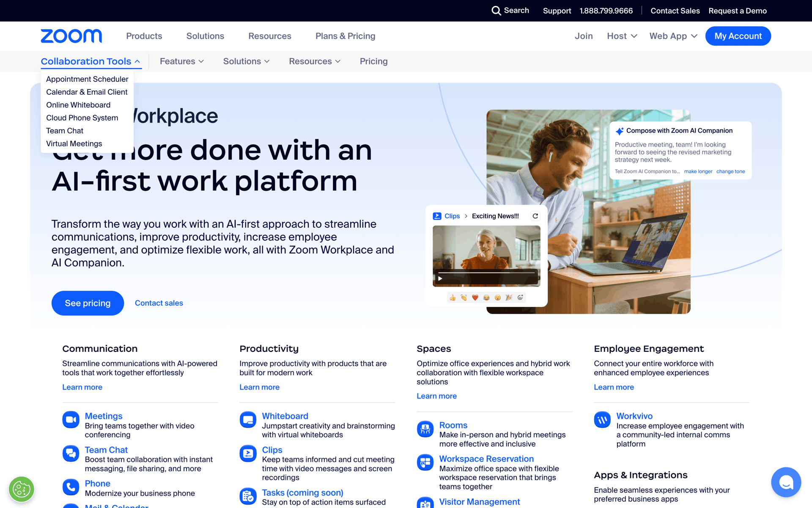Expand the Solutions submenu dropdown

coord(246,61)
